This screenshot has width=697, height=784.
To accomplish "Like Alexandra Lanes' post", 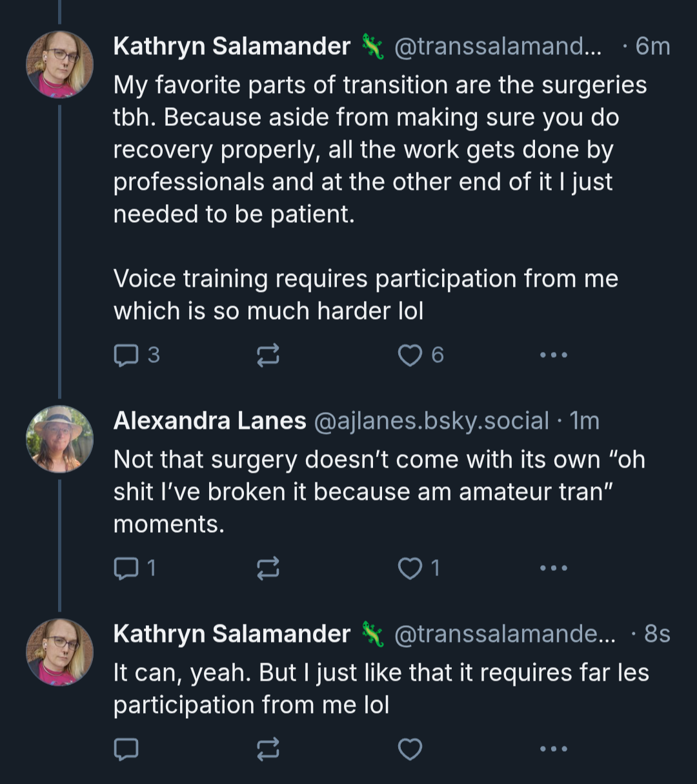I will [419, 568].
